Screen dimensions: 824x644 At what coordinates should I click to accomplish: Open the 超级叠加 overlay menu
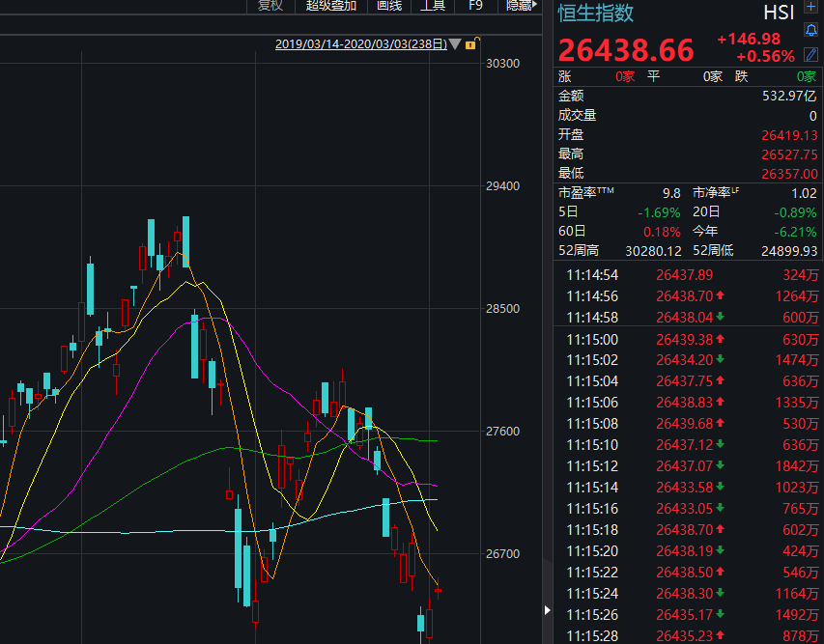(x=331, y=5)
